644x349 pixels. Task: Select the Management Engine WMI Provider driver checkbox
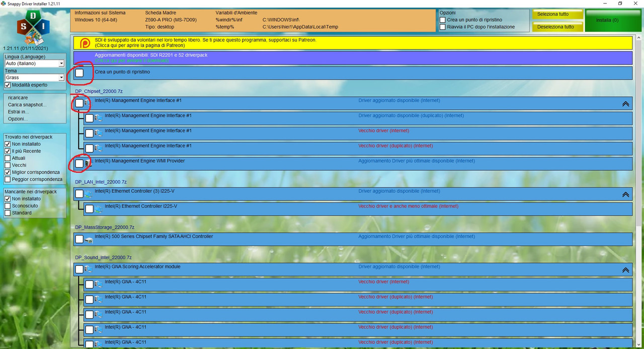pos(79,163)
